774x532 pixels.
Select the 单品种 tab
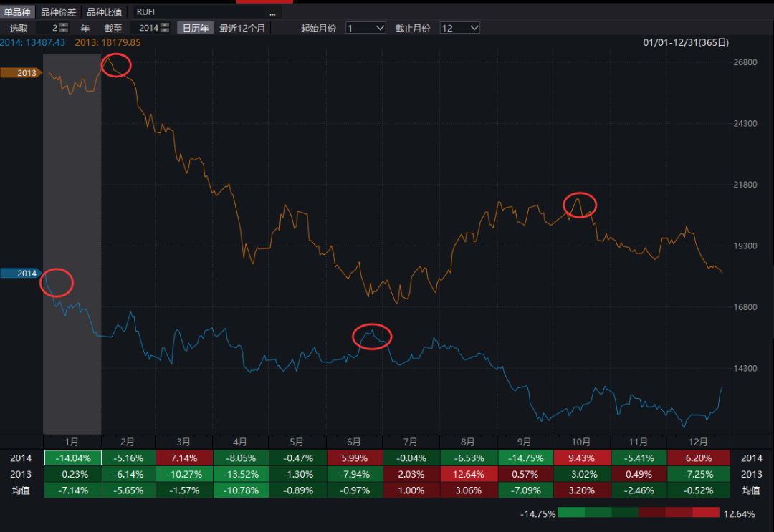pyautogui.click(x=17, y=12)
